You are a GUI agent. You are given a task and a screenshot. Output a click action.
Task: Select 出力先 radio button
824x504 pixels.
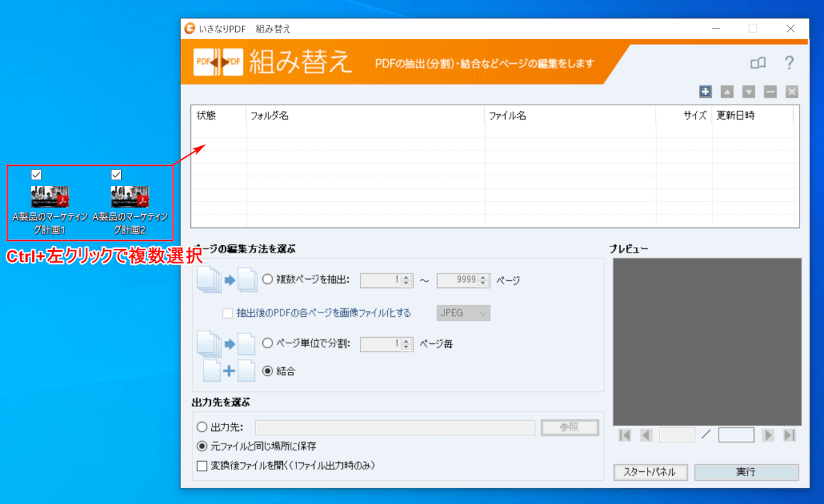coord(202,427)
